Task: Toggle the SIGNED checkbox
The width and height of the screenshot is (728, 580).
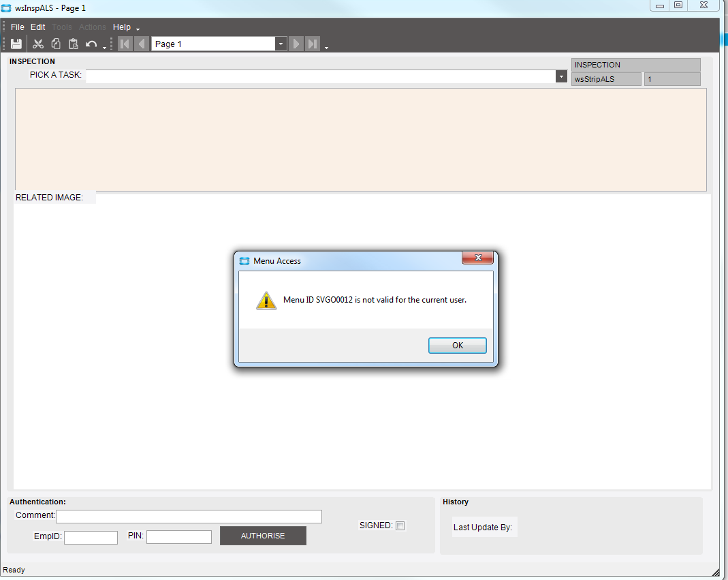Action: (400, 525)
